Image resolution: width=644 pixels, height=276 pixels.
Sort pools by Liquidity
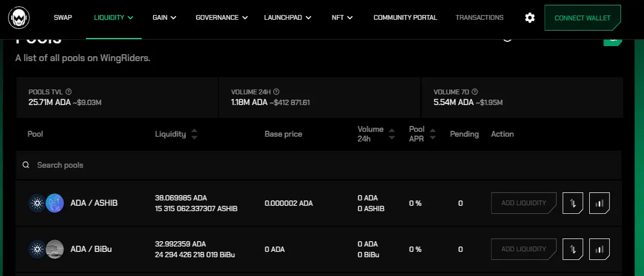point(194,134)
